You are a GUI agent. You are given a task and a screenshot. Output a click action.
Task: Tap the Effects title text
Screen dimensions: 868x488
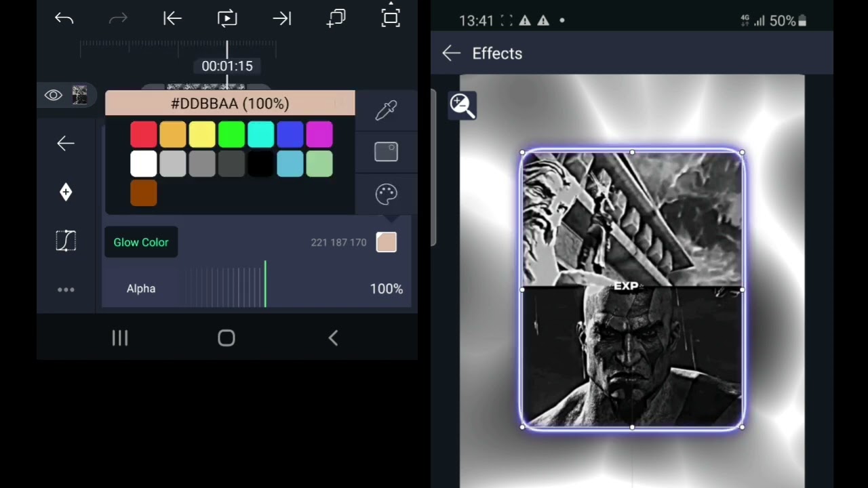(497, 54)
